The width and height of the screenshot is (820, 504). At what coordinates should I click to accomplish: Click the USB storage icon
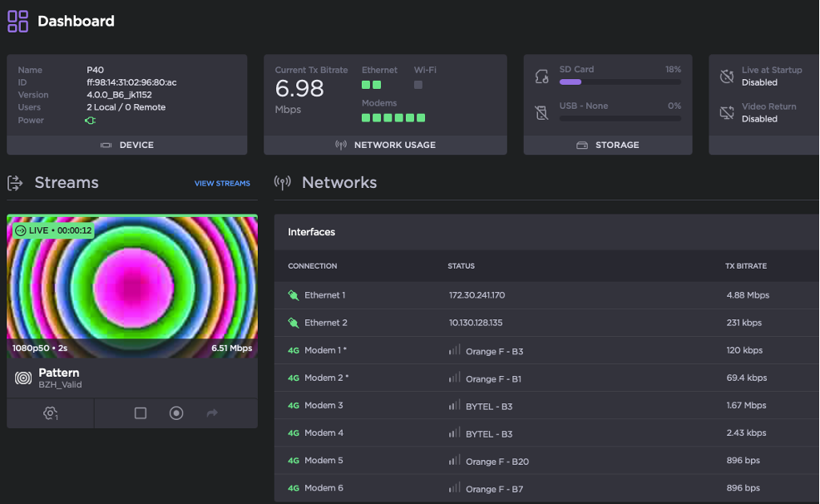[542, 112]
